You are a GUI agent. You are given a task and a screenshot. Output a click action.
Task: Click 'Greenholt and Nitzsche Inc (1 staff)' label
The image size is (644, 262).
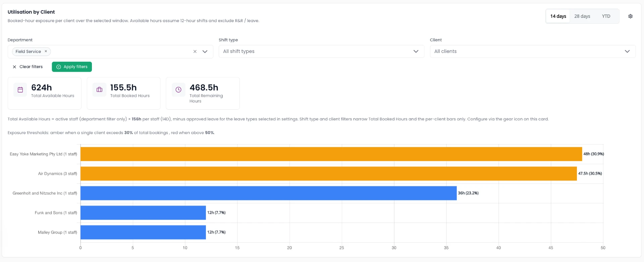[x=45, y=193]
